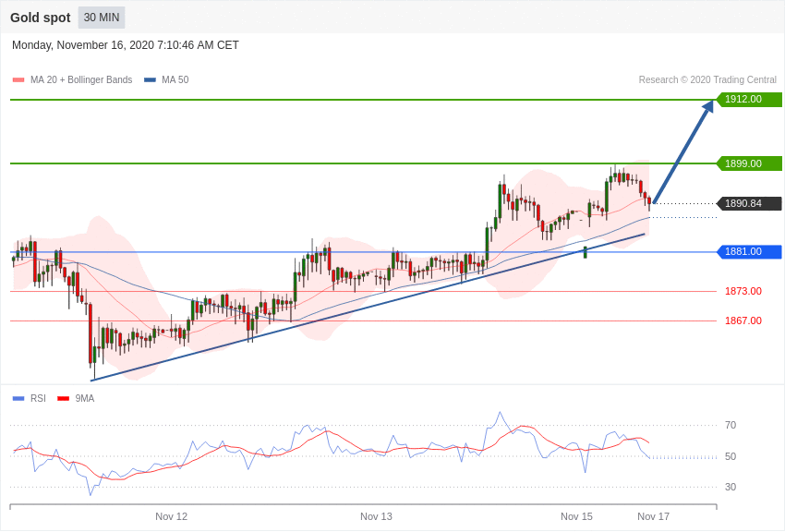Click the Nov 12 date axis label
785x532 pixels.
click(x=171, y=516)
